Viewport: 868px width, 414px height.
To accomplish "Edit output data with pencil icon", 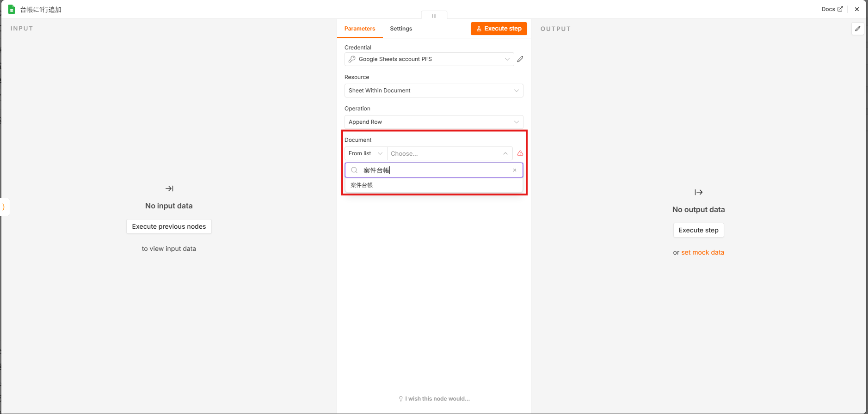I will (x=858, y=29).
